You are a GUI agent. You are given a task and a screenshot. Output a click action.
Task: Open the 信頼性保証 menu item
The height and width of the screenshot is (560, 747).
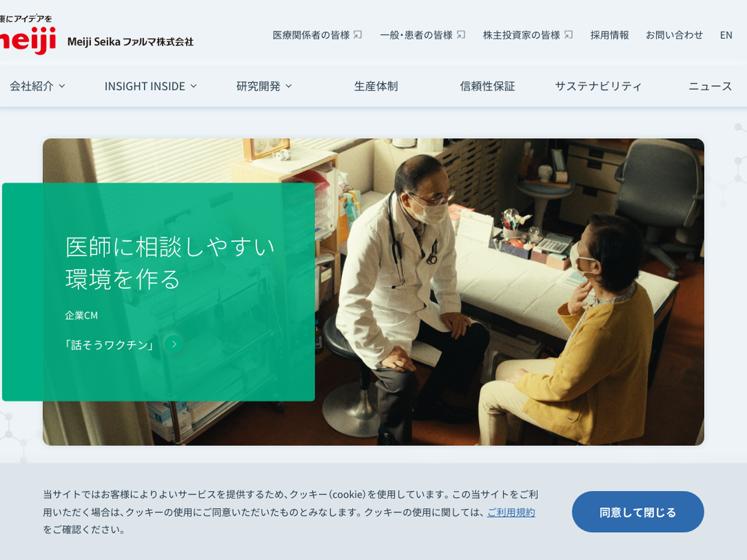coord(487,86)
